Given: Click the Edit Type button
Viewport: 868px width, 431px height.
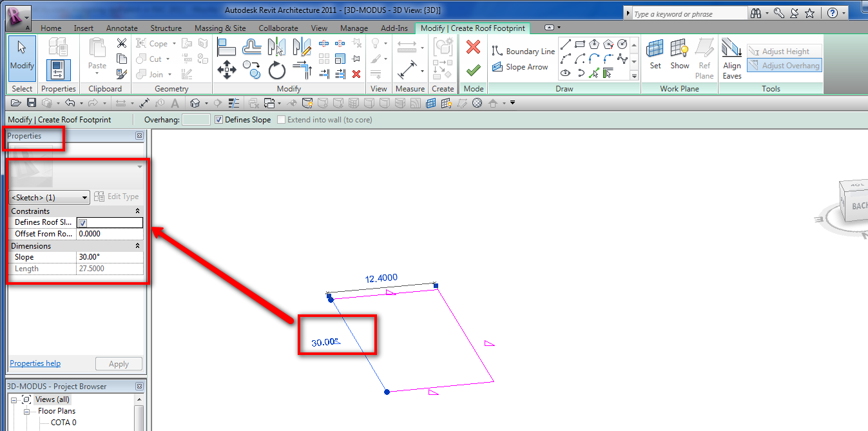Looking at the screenshot, I should click(120, 197).
